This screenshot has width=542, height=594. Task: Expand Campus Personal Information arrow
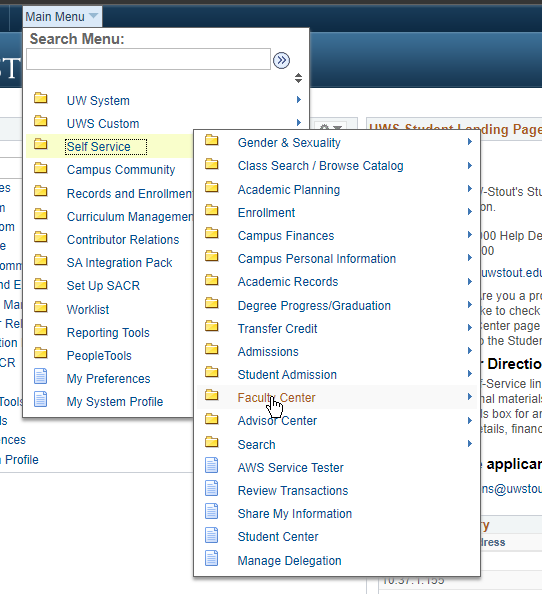470,258
